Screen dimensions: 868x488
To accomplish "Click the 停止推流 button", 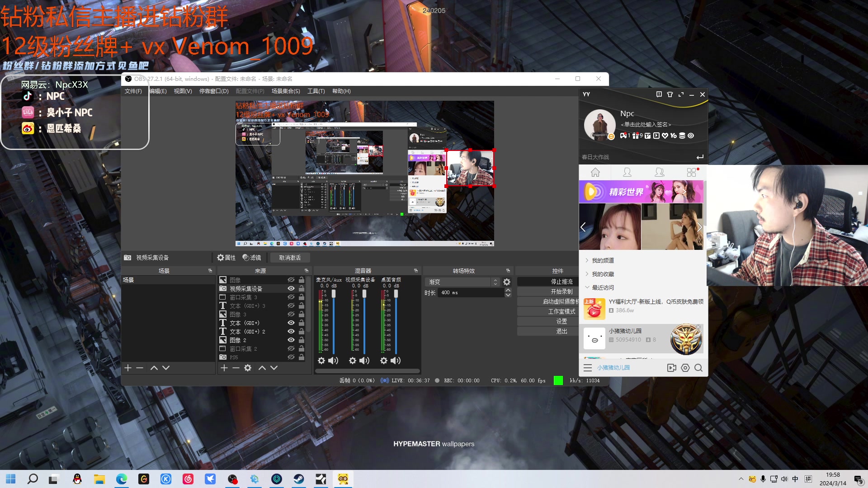I will pos(548,282).
